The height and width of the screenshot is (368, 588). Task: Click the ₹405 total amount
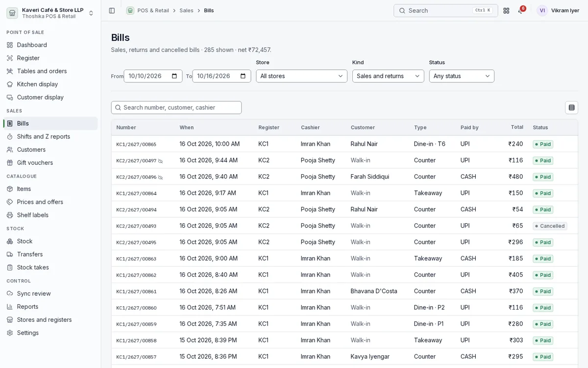515,275
